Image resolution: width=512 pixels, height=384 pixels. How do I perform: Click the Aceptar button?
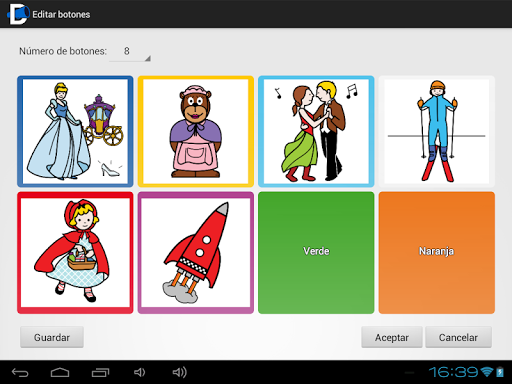pos(392,337)
